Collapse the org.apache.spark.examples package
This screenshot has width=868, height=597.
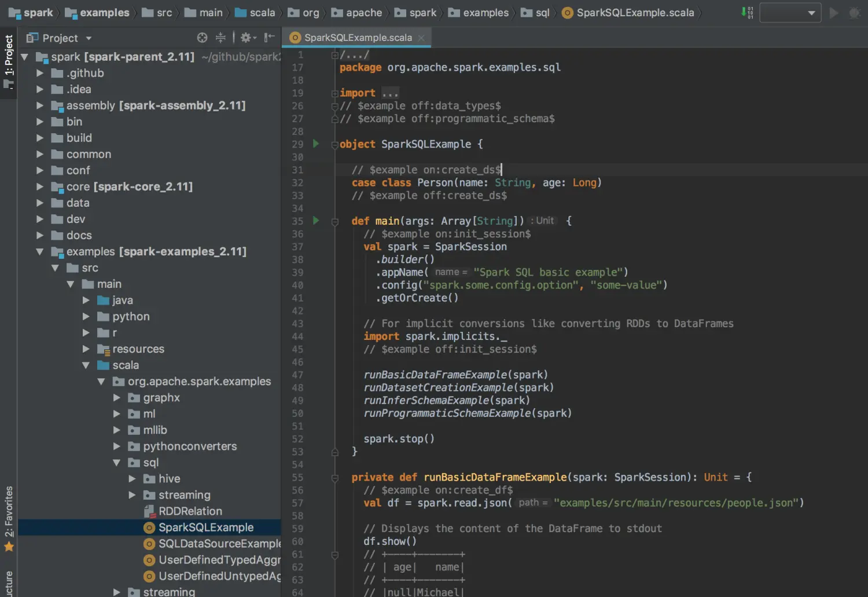point(101,381)
